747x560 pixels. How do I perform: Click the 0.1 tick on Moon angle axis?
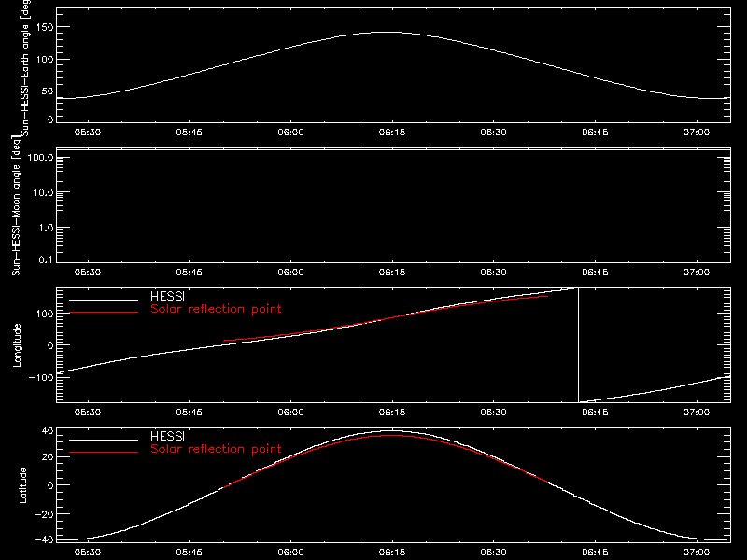(46, 259)
